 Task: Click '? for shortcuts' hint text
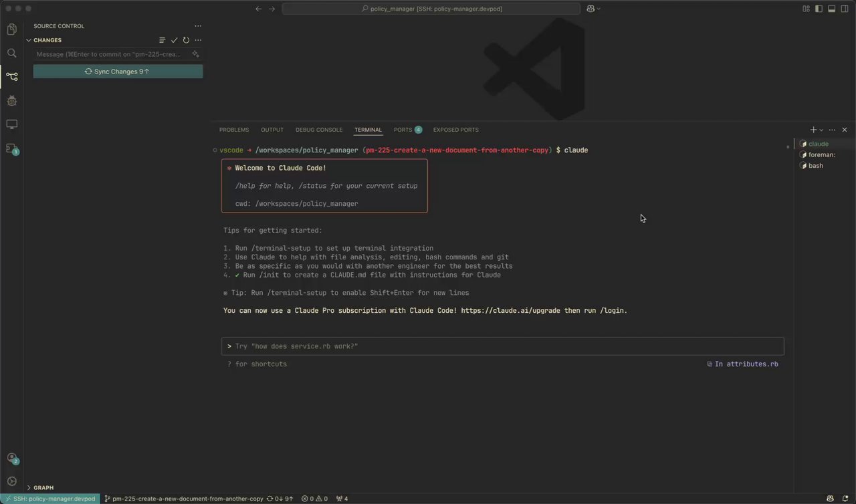pyautogui.click(x=257, y=364)
